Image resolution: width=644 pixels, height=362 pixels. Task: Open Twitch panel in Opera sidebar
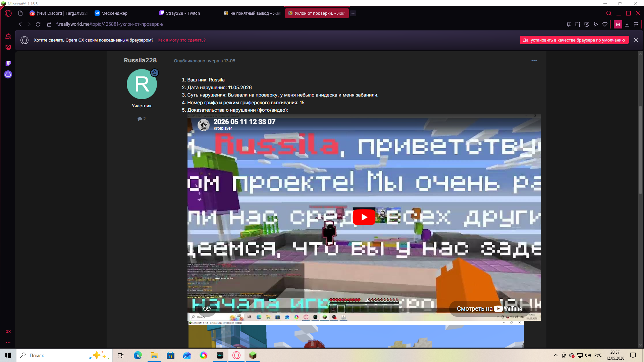(x=8, y=63)
